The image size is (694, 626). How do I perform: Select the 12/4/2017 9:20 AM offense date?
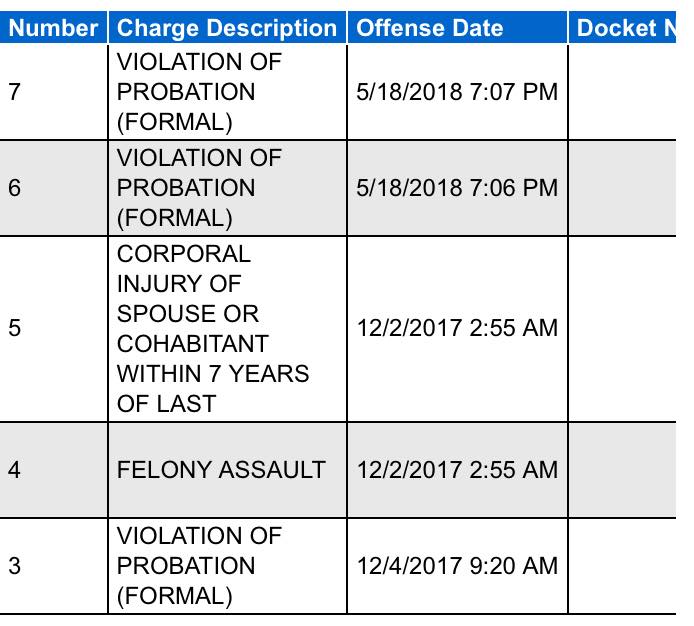[456, 566]
